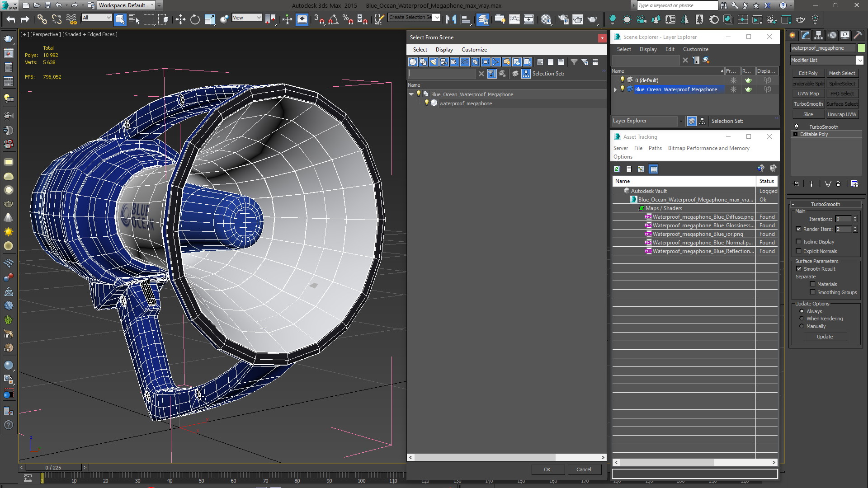This screenshot has width=868, height=488.
Task: Open the Create Selection Set dropdown
Action: point(437,17)
